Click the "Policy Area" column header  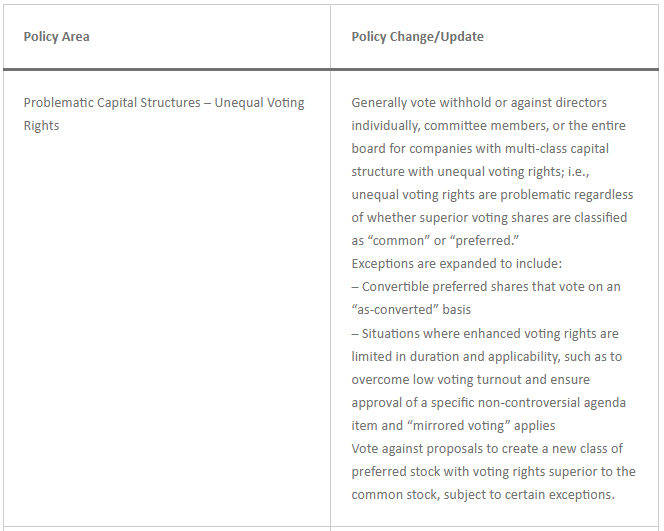pyautogui.click(x=56, y=37)
